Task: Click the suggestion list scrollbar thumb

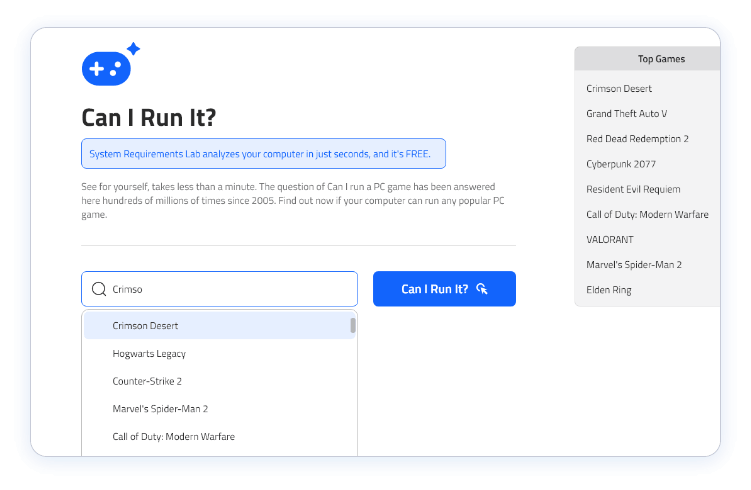Action: click(x=353, y=325)
